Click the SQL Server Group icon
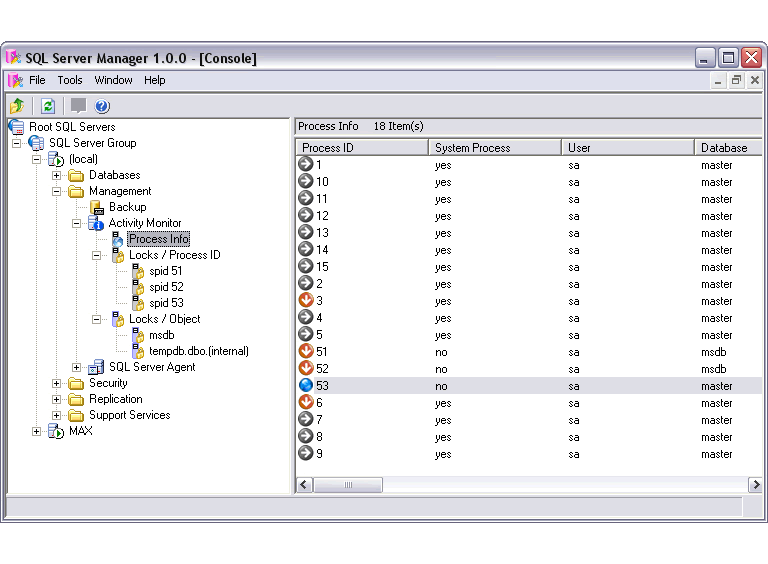 tap(37, 143)
